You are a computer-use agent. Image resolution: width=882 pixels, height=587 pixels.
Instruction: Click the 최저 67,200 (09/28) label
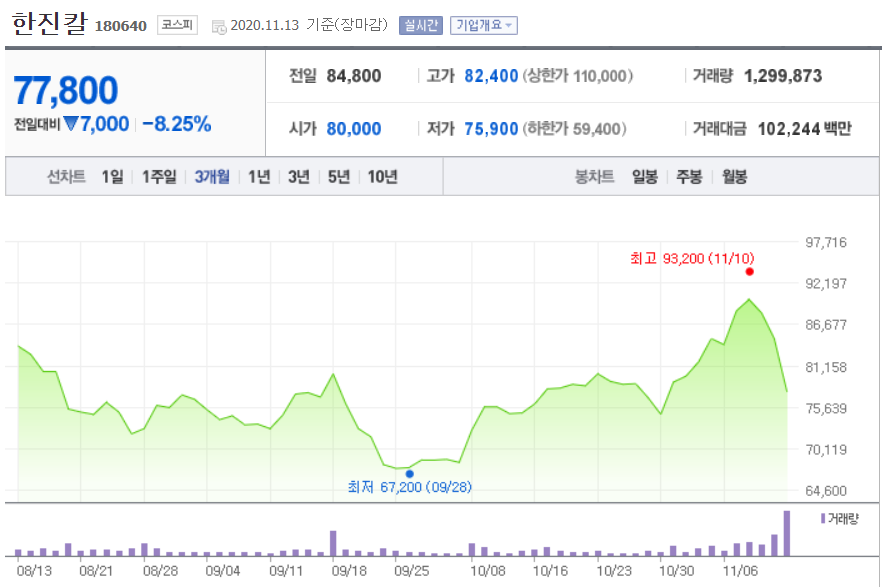click(x=410, y=487)
